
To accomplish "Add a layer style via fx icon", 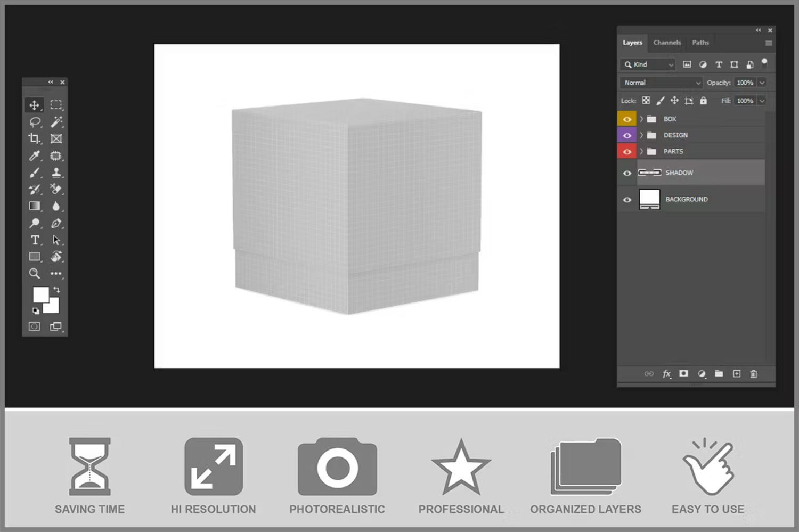I will pyautogui.click(x=666, y=374).
